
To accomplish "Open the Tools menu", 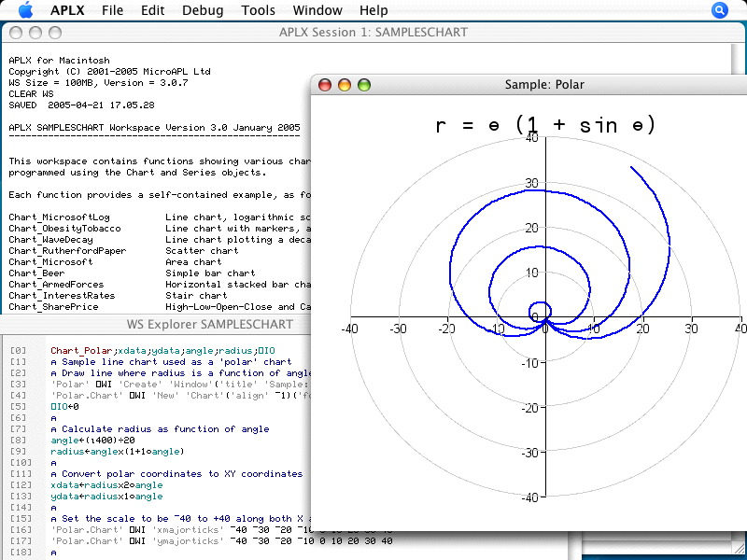I will coord(258,10).
